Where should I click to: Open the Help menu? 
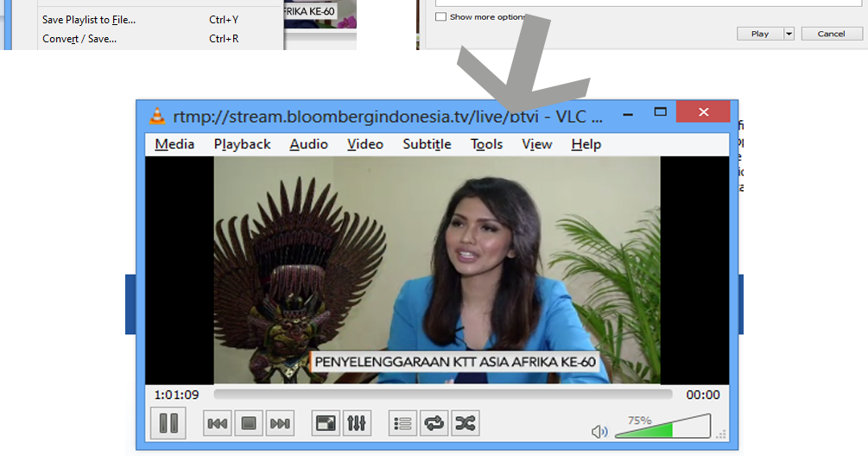(x=586, y=144)
